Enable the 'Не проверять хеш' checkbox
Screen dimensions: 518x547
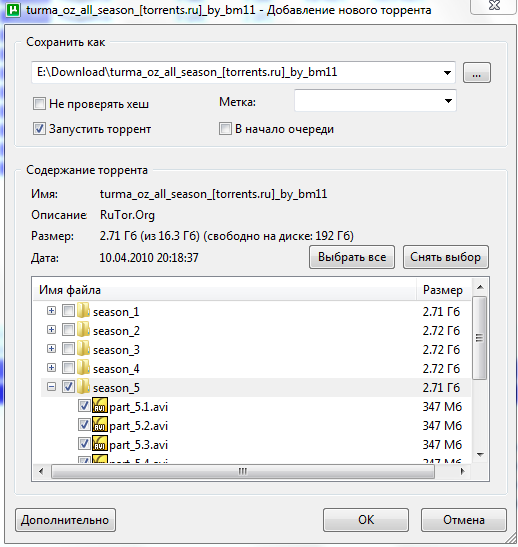39,104
